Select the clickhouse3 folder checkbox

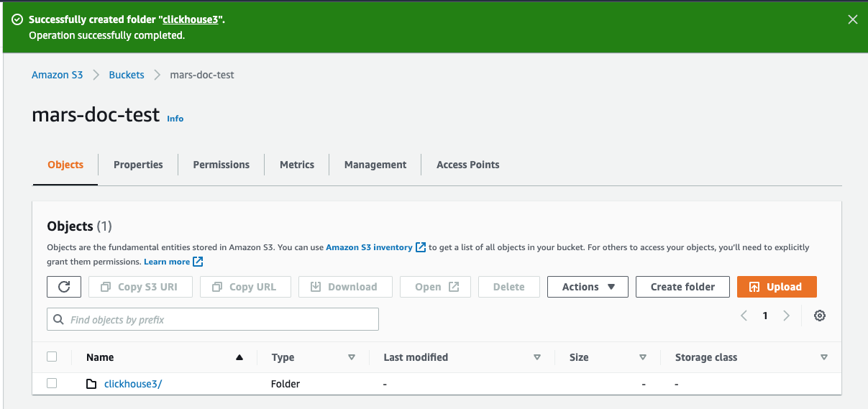tap(52, 383)
